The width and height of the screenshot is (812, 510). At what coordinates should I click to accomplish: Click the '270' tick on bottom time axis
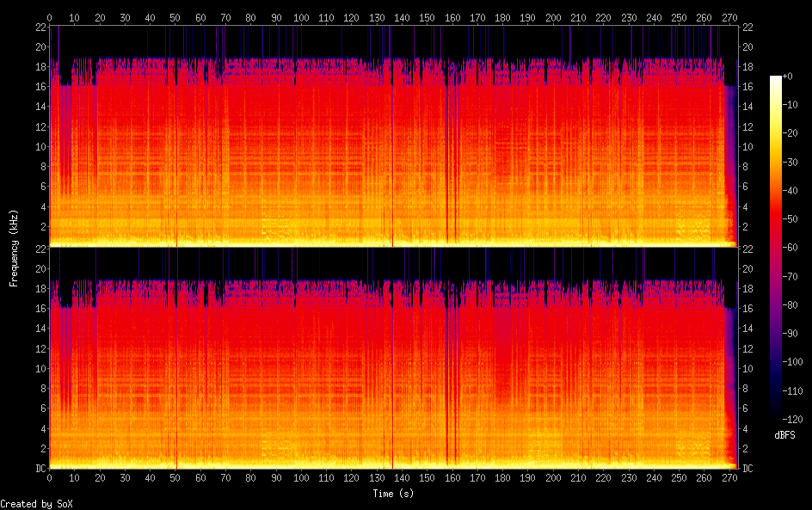[x=729, y=478]
